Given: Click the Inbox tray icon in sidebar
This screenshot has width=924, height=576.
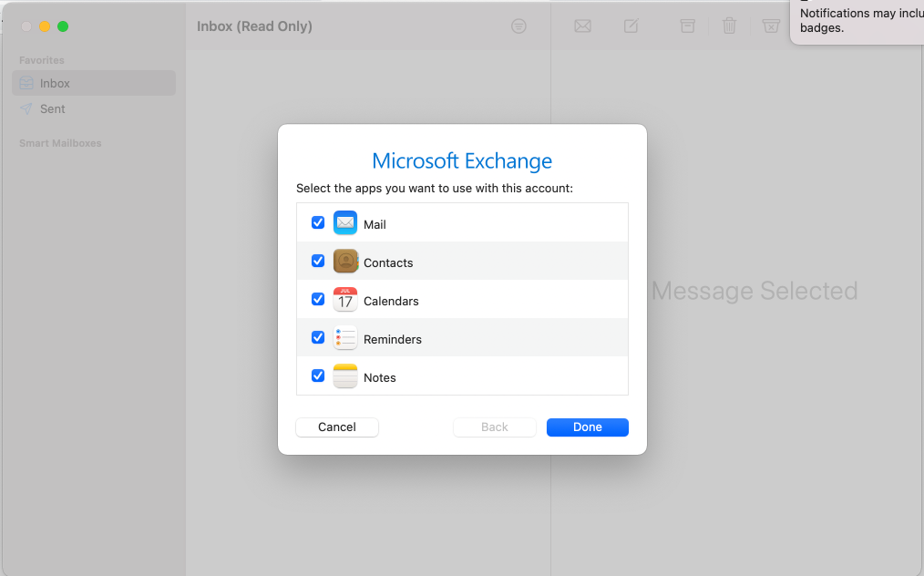Looking at the screenshot, I should [26, 83].
